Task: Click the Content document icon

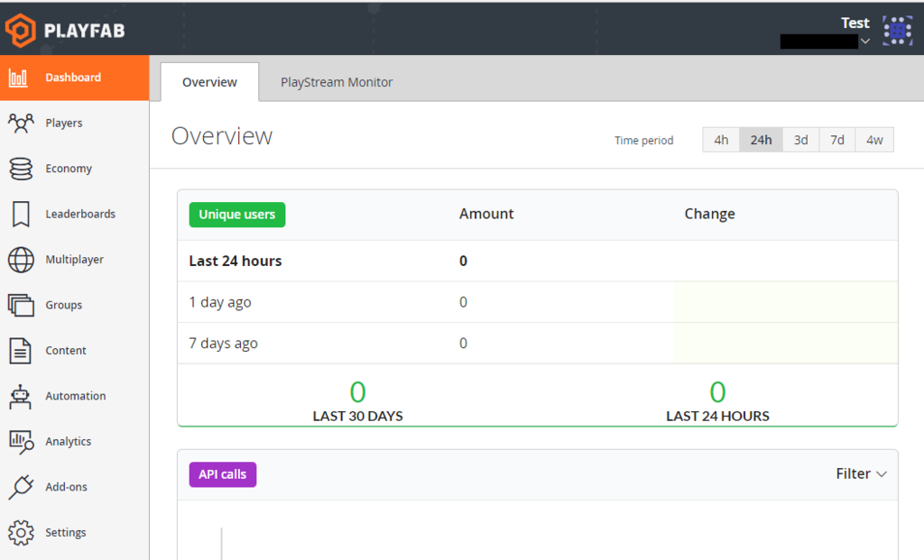Action: point(21,351)
